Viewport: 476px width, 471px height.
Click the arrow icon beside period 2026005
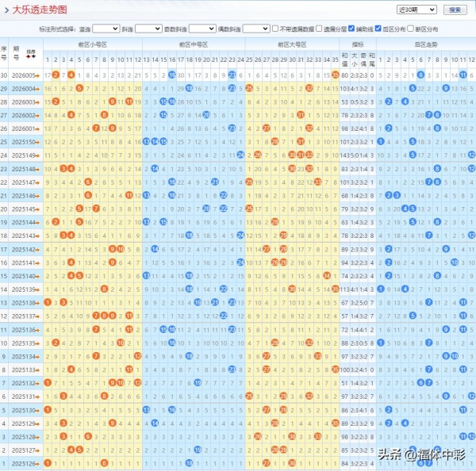(38, 75)
